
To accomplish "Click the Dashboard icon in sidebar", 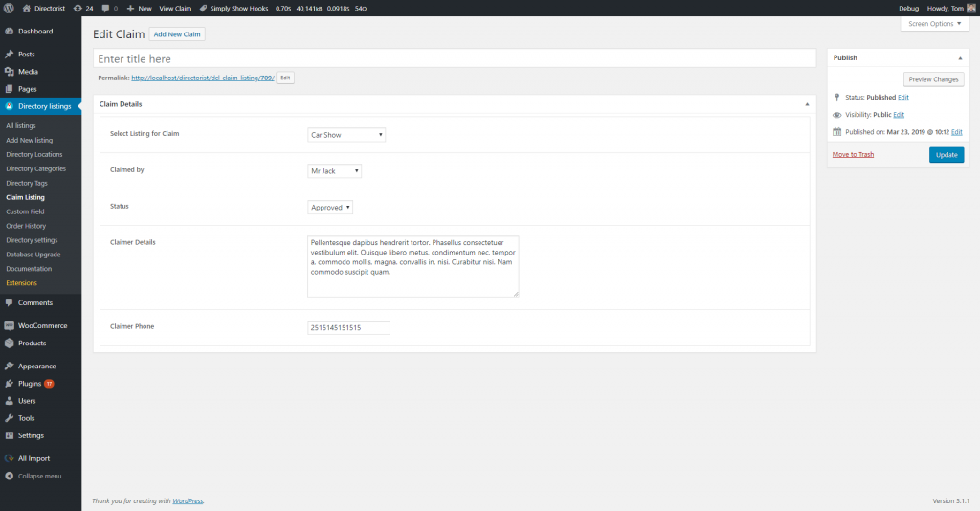I will pyautogui.click(x=9, y=32).
